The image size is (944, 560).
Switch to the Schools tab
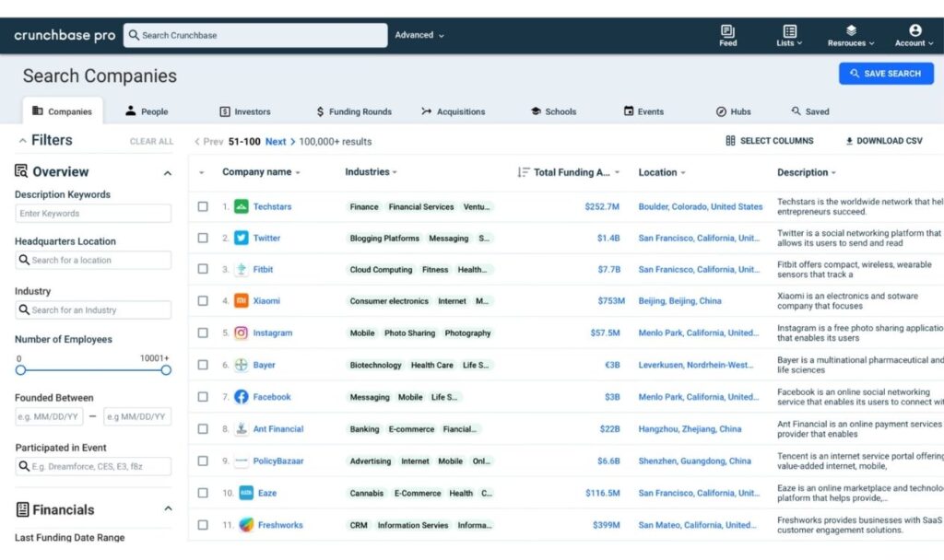tap(553, 111)
